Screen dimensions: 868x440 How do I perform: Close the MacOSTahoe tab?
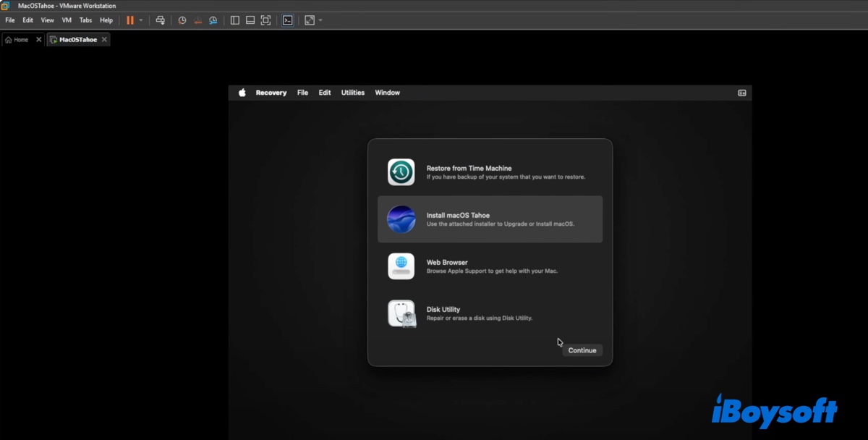[x=104, y=40]
